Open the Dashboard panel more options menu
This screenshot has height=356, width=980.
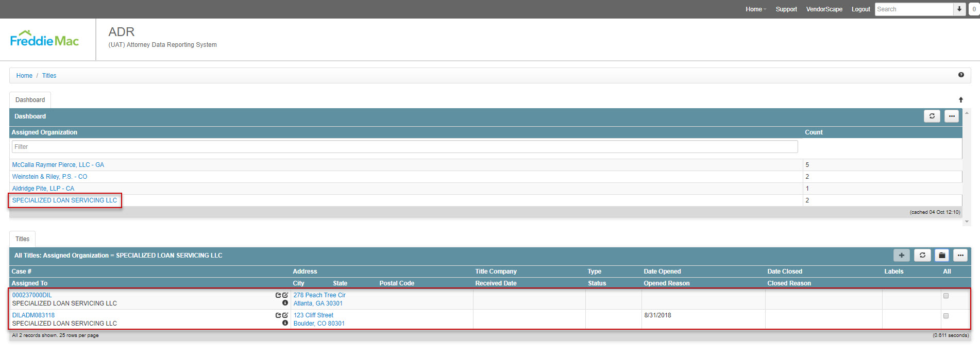tap(952, 116)
